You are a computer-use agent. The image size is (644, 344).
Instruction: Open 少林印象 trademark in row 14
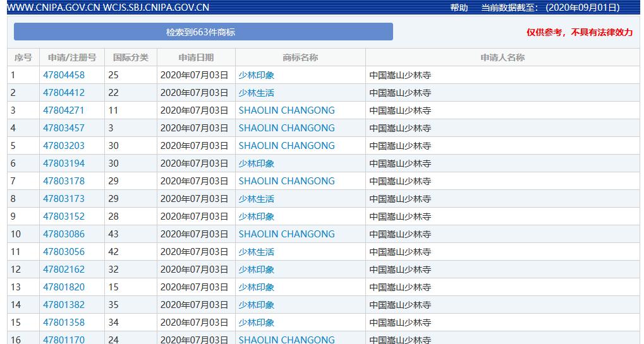257,304
